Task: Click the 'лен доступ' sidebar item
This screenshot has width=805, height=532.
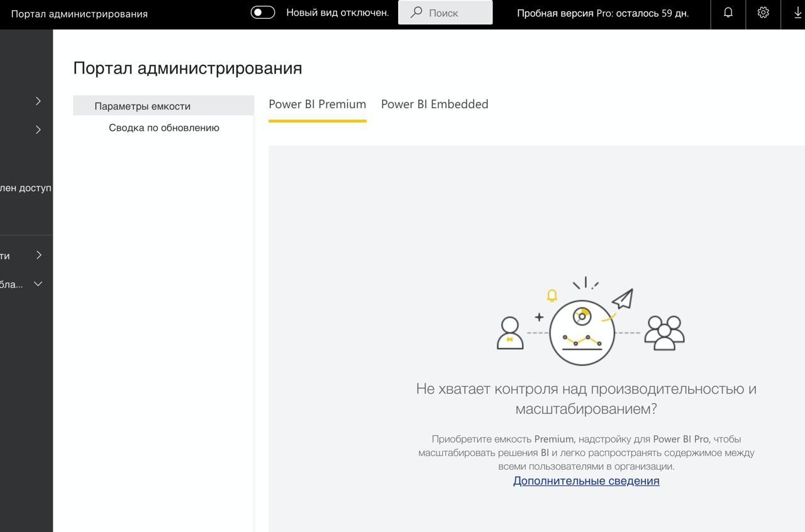Action: pos(26,187)
